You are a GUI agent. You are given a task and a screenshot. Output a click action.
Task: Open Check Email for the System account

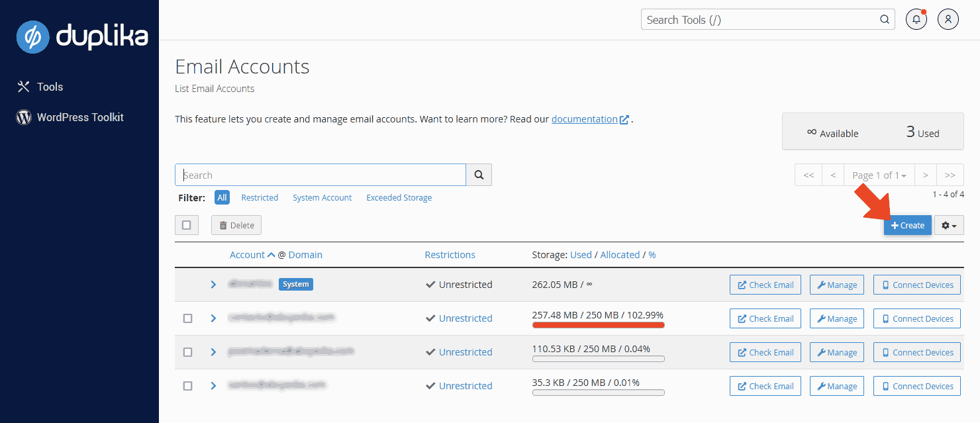click(765, 284)
